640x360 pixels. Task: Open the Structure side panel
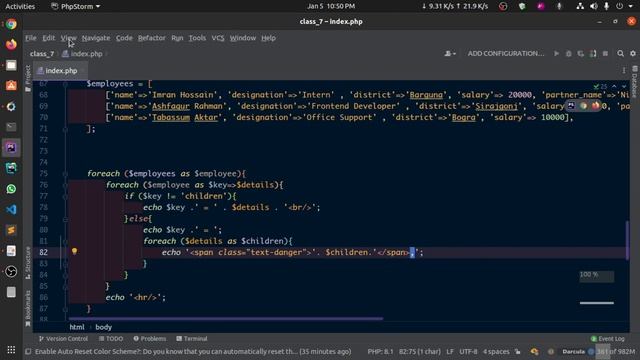[x=28, y=262]
